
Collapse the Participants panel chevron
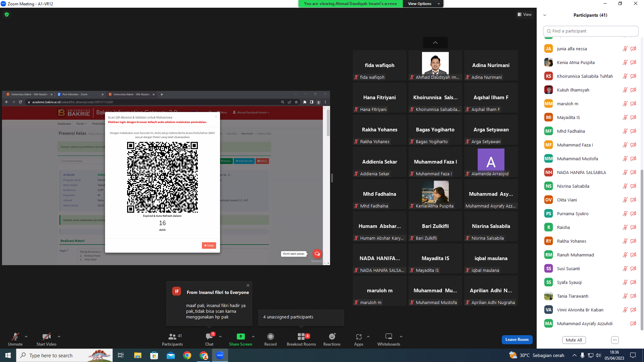click(545, 15)
